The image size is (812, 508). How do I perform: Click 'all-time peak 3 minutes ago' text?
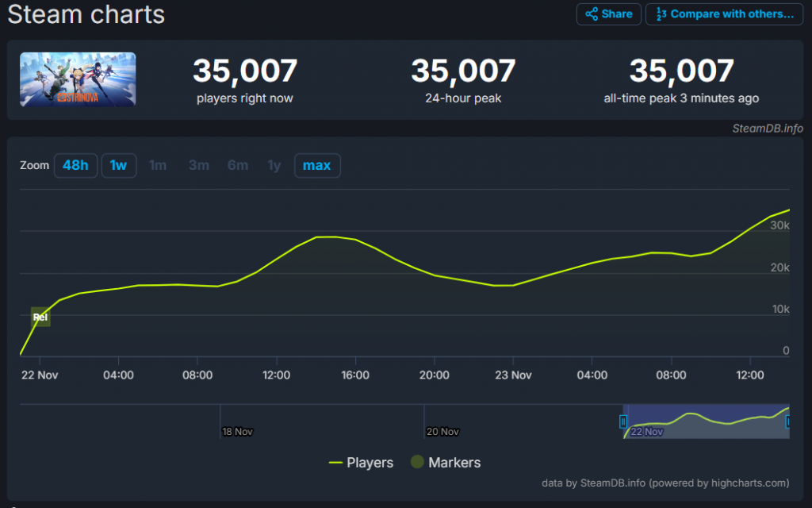coord(681,98)
